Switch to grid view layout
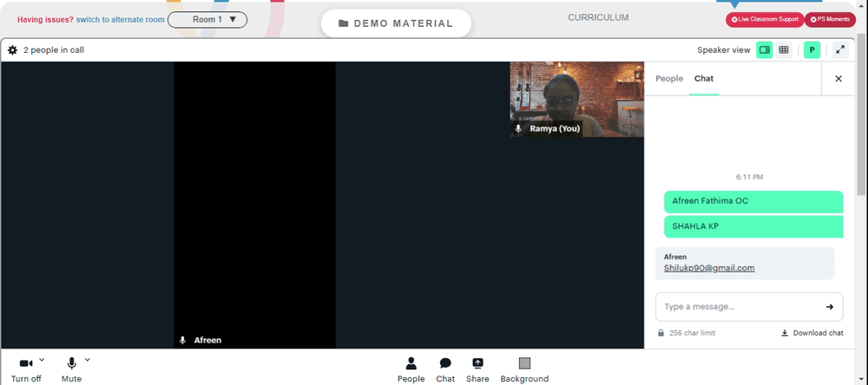 pos(783,49)
